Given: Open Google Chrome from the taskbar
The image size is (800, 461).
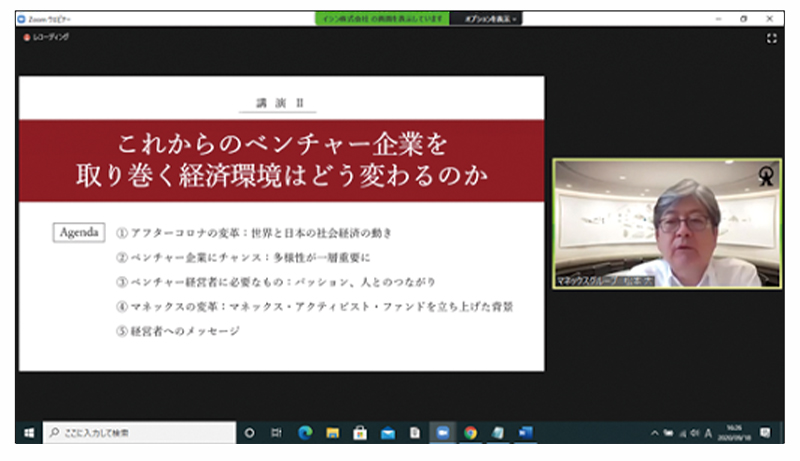Looking at the screenshot, I should coord(470,433).
